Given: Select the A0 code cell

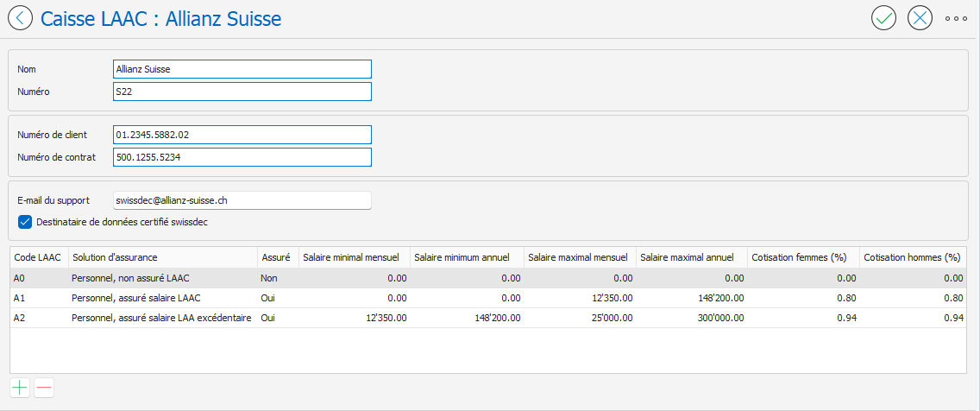Looking at the screenshot, I should (40, 278).
